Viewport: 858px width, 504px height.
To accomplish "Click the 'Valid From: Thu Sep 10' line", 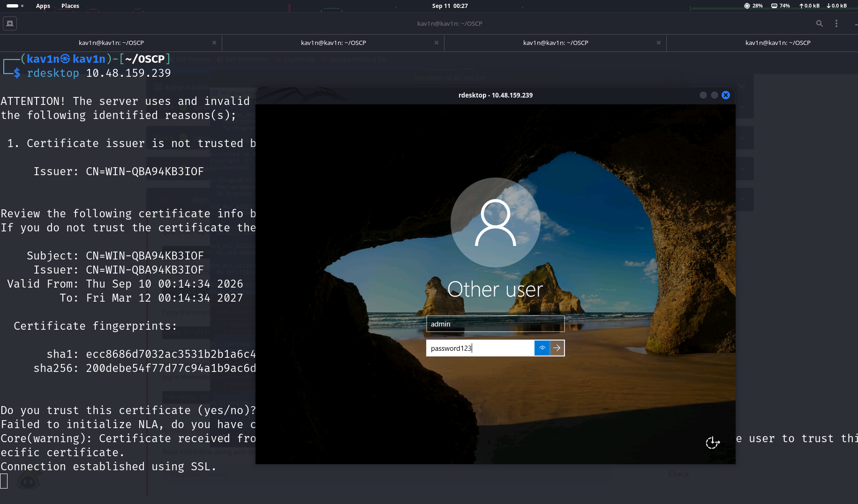I will click(x=125, y=284).
